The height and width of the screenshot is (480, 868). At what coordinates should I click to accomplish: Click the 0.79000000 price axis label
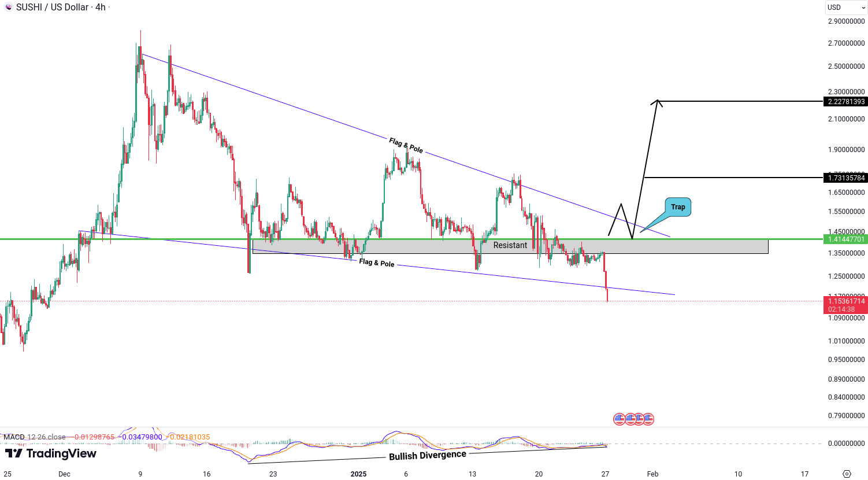click(846, 416)
